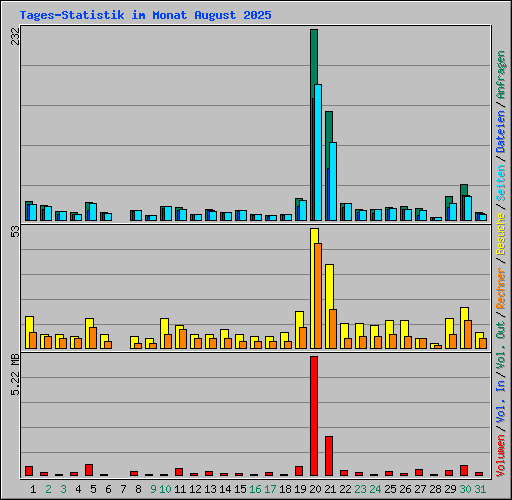Click the day "19" x-axis label
Viewport: 512px width, 500px height.
pos(300,489)
